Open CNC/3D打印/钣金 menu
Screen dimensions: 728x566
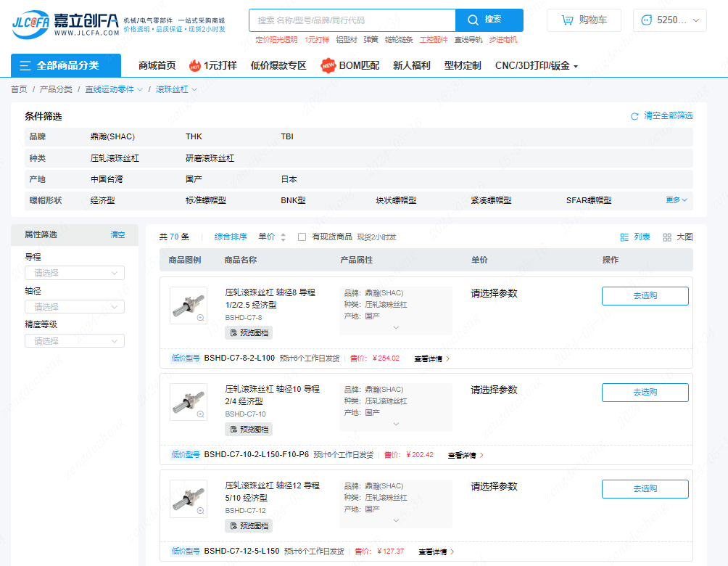[x=537, y=65]
